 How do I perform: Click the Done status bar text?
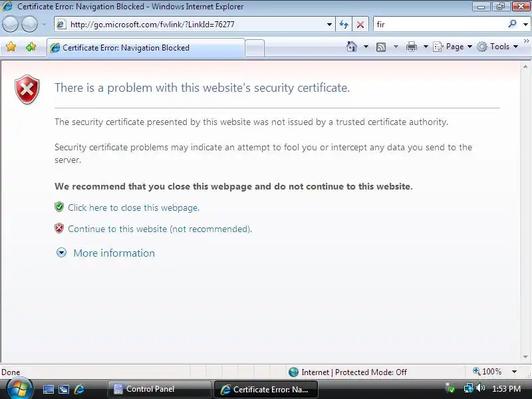(x=11, y=372)
